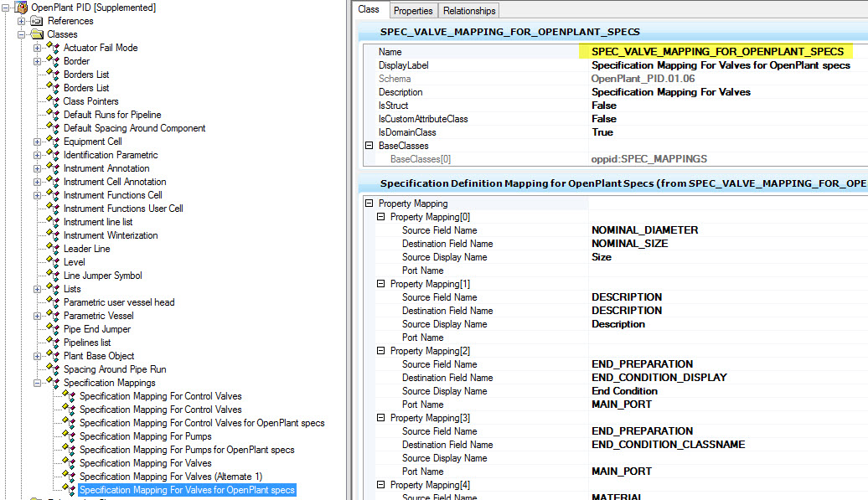Click the Parametric Vessel class icon
The image size is (868, 500).
(x=53, y=316)
